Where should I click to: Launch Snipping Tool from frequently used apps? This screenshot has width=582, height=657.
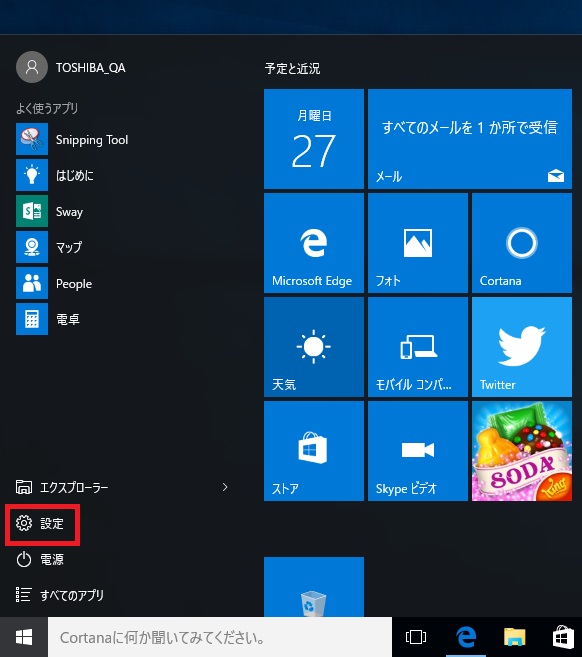click(72, 140)
